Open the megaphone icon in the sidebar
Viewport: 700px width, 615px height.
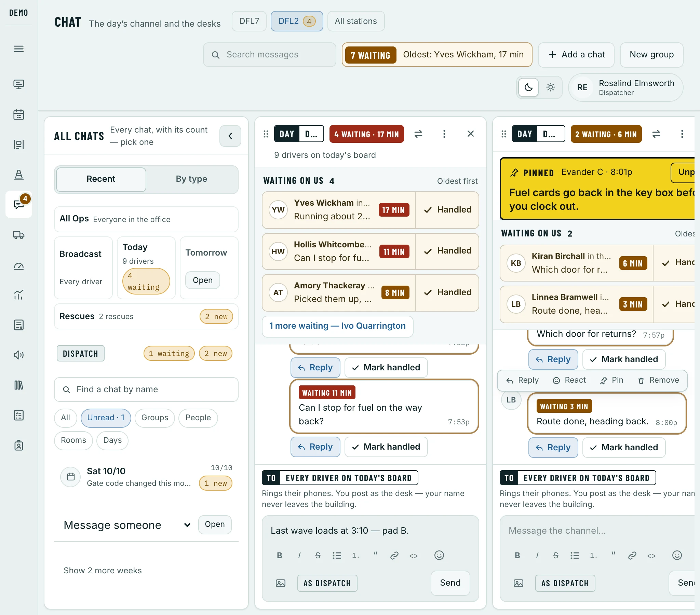19,355
